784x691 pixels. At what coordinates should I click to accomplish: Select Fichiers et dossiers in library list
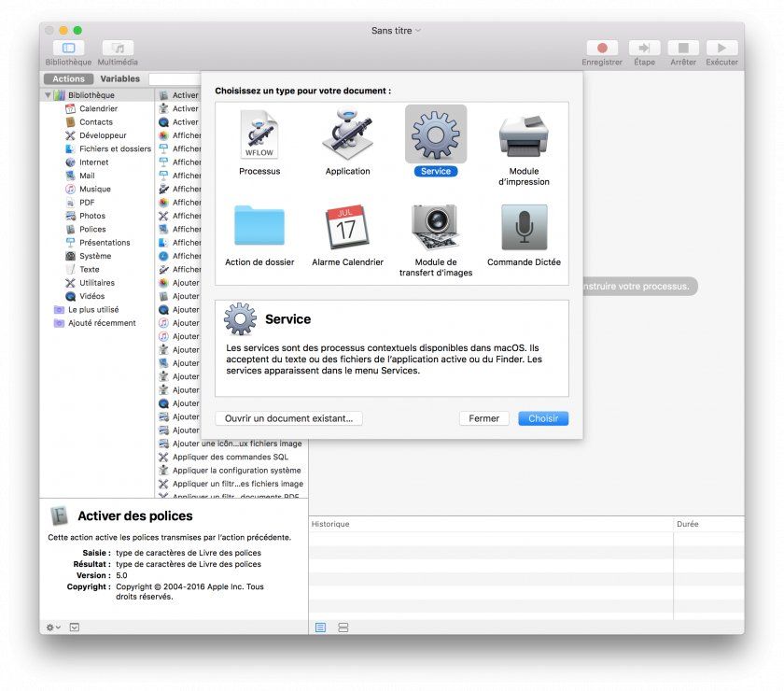115,148
